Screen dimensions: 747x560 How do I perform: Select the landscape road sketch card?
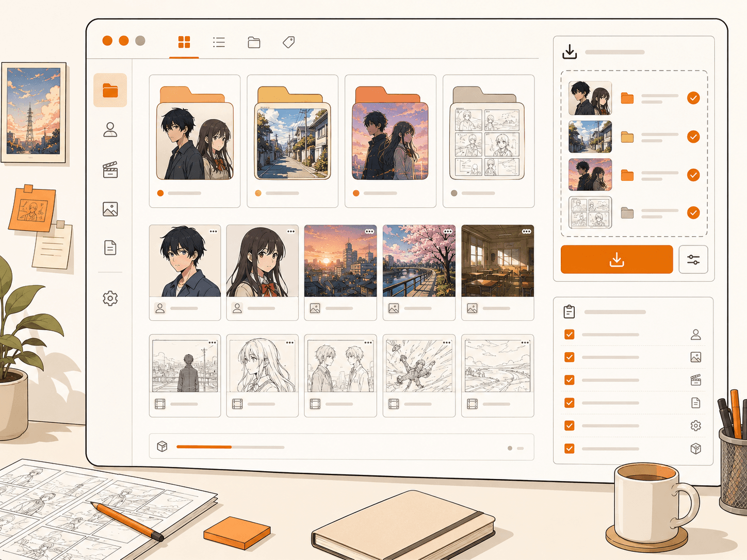tap(497, 375)
